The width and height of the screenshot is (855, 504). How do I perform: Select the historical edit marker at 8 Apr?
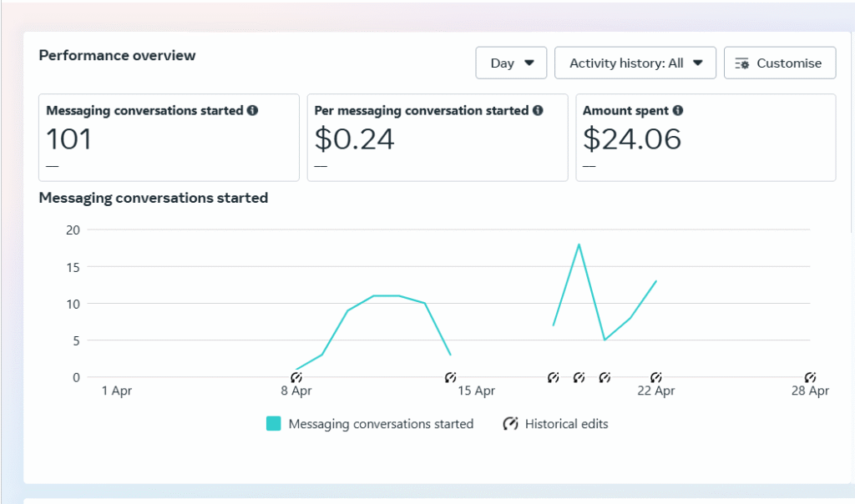[x=296, y=377]
